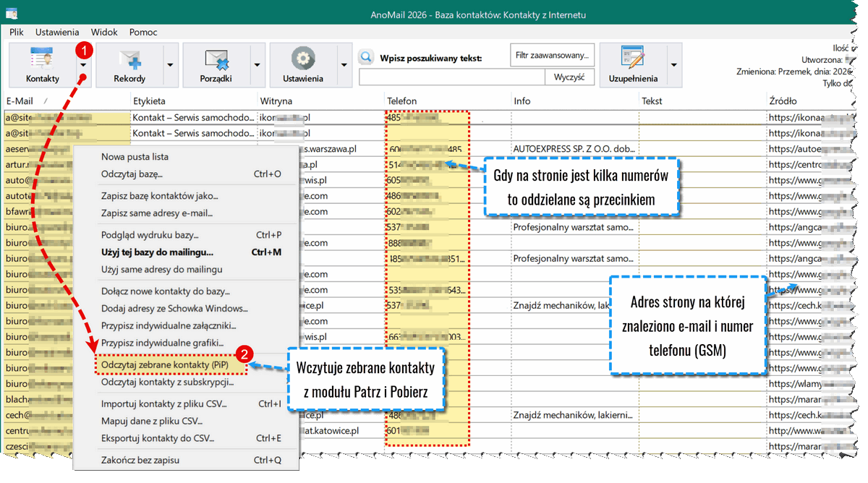This screenshot has width=868, height=483.
Task: Choose Zapisz bazę kontaktów jako...
Action: [x=187, y=196]
